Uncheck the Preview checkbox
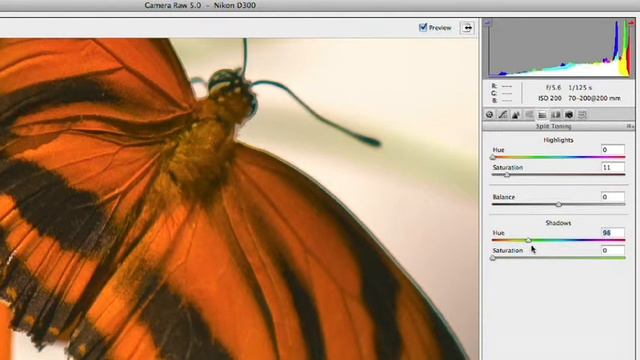Screen dimensions: 640x360 pos(423,27)
